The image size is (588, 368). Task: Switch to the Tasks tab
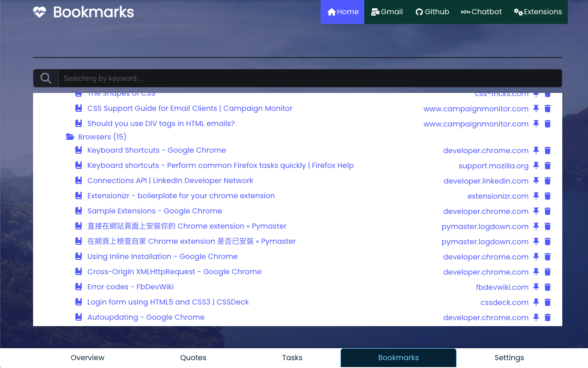[x=292, y=358]
